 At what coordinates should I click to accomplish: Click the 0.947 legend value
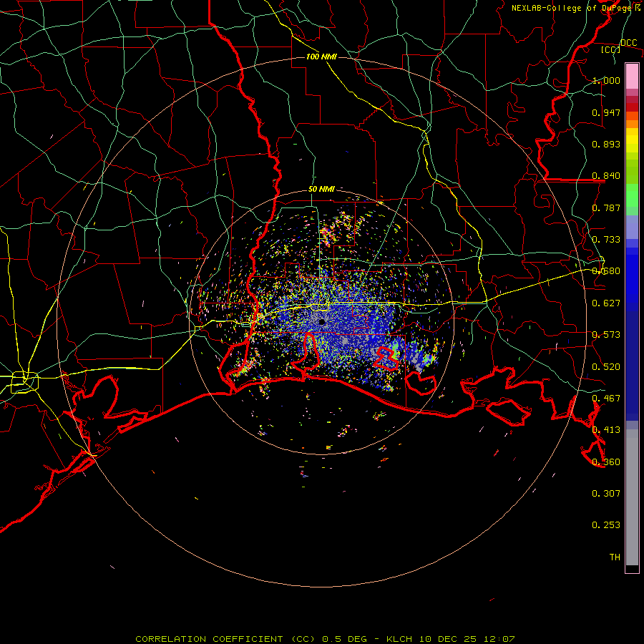(606, 112)
